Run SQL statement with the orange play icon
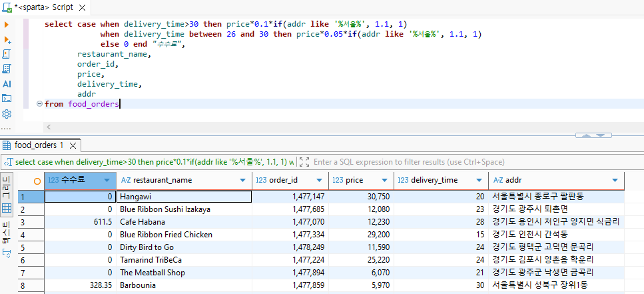644x294 pixels. tap(7, 25)
